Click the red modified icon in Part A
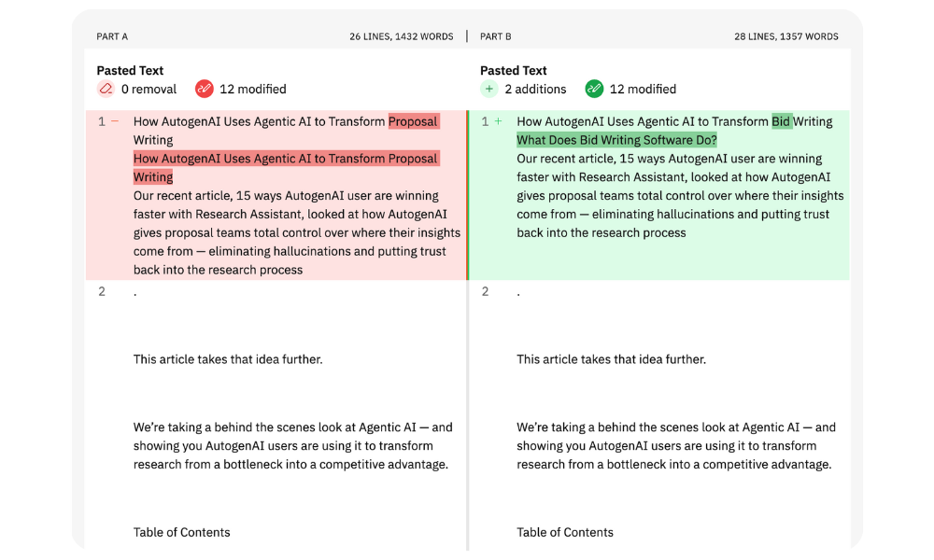Image resolution: width=934 pixels, height=560 pixels. tap(204, 90)
